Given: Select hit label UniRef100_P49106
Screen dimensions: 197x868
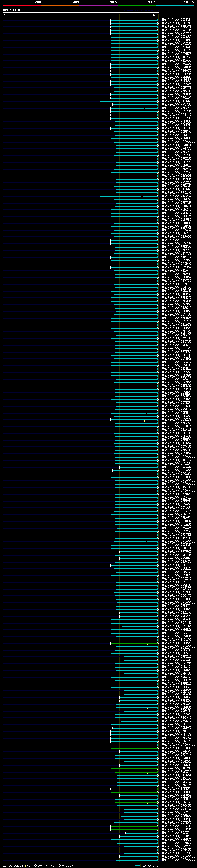Looking at the screenshot, I should click(x=177, y=538).
